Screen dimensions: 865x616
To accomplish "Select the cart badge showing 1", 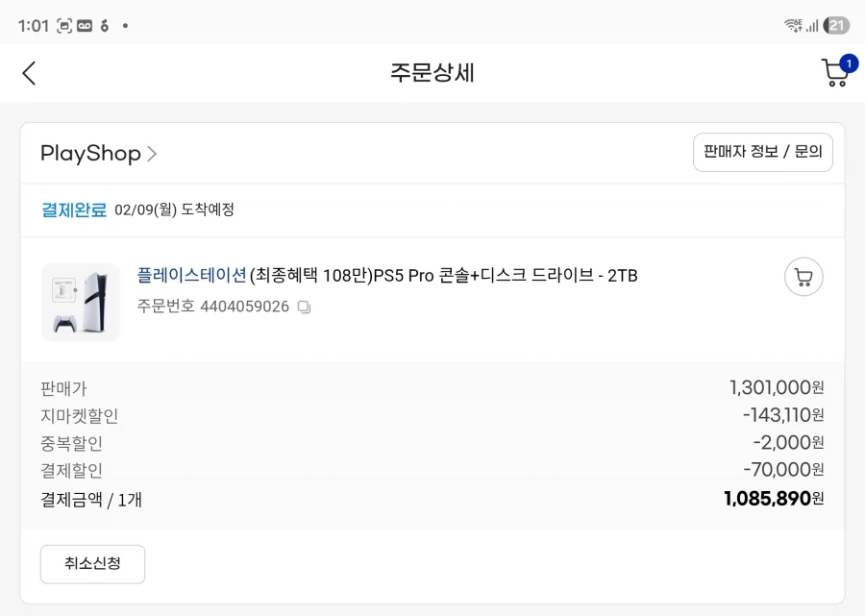I will point(847,62).
